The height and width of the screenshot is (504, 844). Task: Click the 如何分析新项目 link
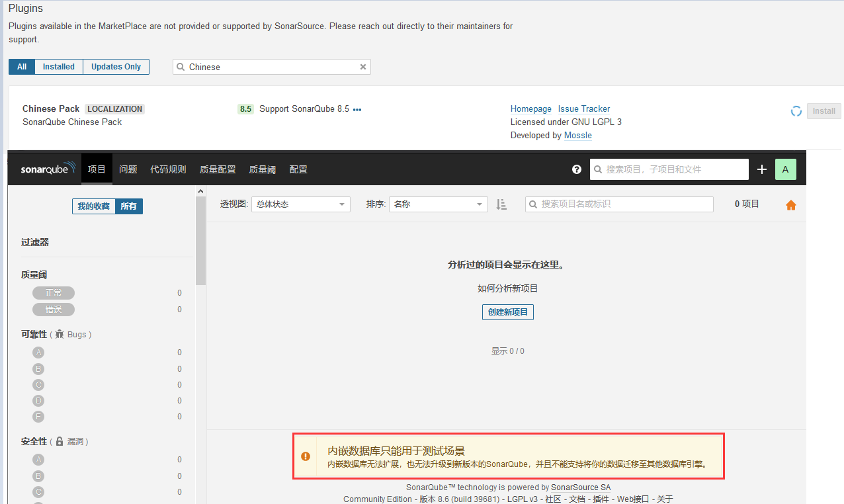tap(508, 288)
